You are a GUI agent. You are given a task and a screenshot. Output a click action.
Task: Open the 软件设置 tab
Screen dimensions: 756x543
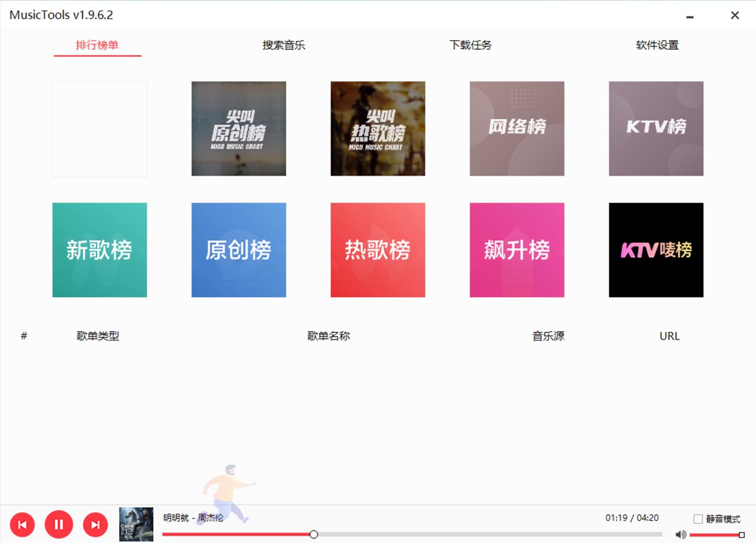tap(657, 45)
